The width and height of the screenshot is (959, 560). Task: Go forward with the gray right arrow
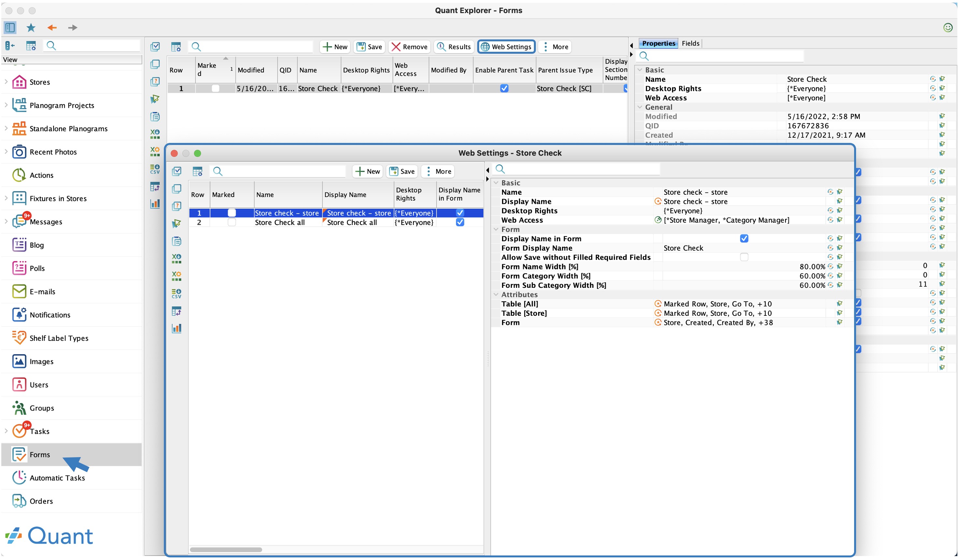click(72, 27)
